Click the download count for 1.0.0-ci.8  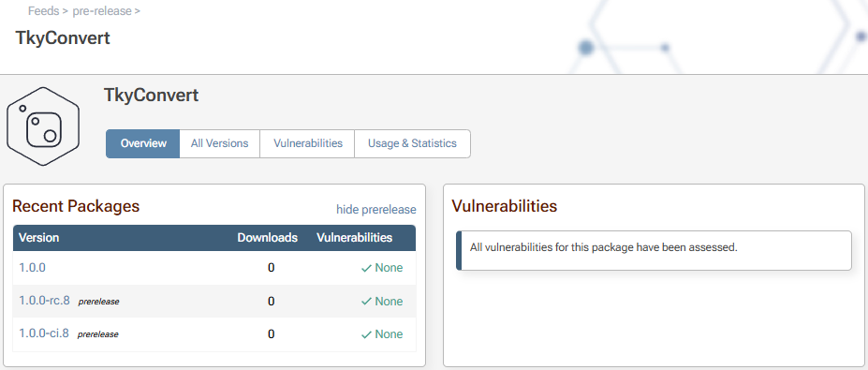pos(272,334)
